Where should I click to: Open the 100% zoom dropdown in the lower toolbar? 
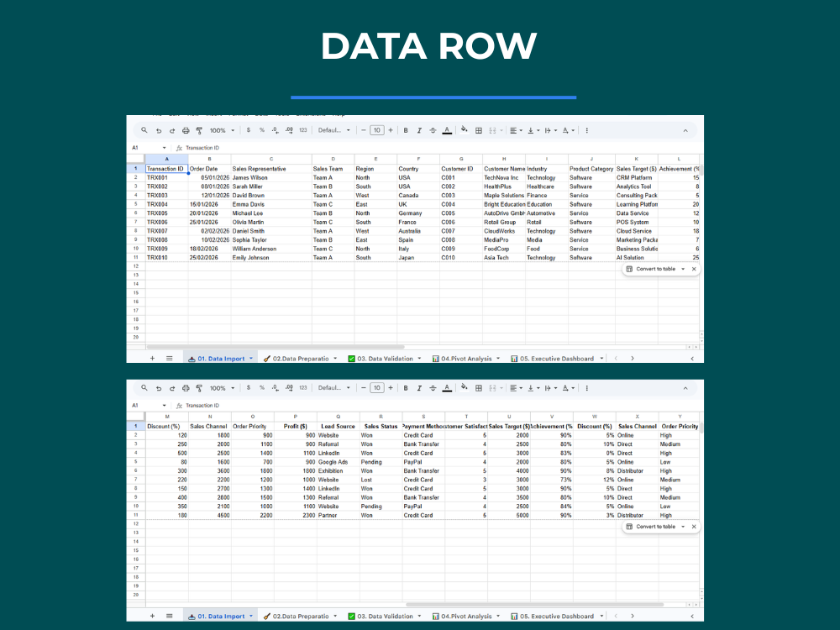coord(222,388)
